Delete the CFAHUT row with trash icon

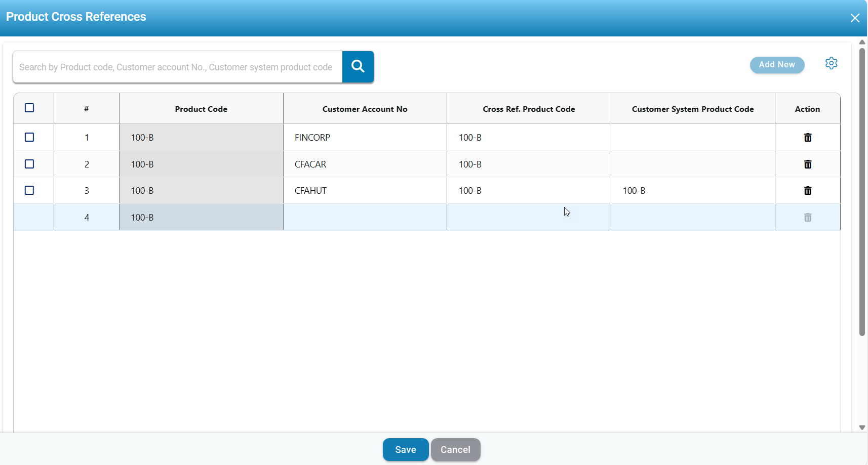(808, 191)
